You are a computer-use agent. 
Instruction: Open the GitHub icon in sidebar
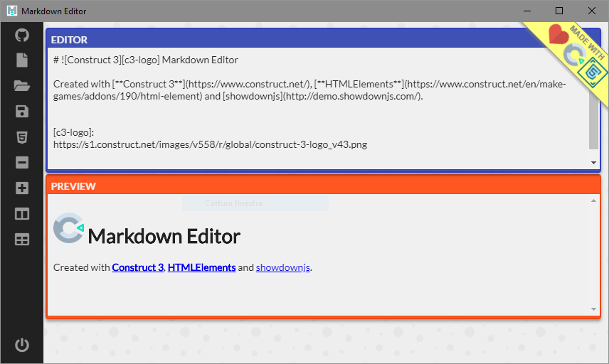pos(22,36)
